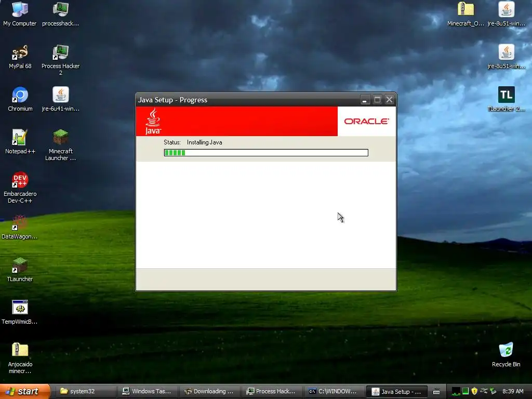Click the Java Setup taskbar button
The width and height of the screenshot is (532, 399).
pos(396,392)
